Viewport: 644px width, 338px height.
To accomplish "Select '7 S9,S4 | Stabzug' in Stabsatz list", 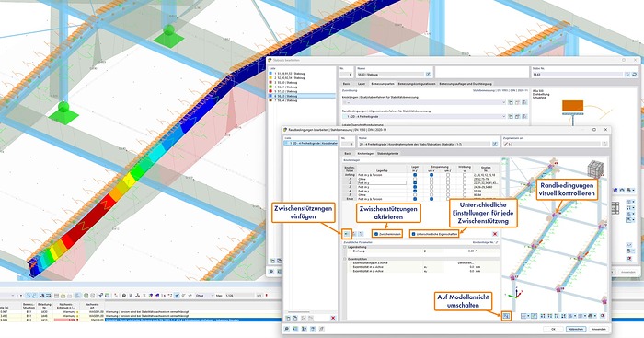I will [x=302, y=100].
